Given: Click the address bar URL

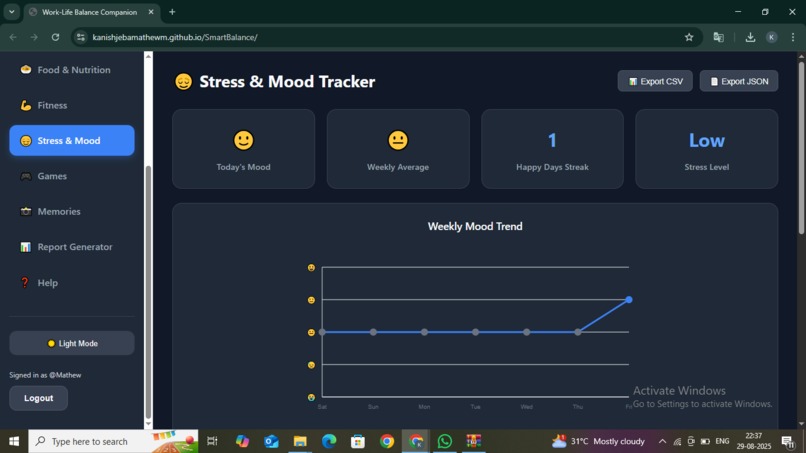Looking at the screenshot, I should click(175, 37).
